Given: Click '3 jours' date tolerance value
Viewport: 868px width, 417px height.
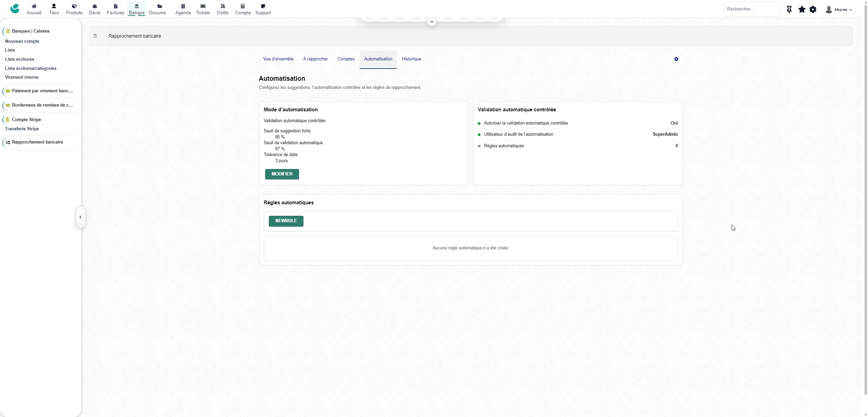Looking at the screenshot, I should 281,161.
